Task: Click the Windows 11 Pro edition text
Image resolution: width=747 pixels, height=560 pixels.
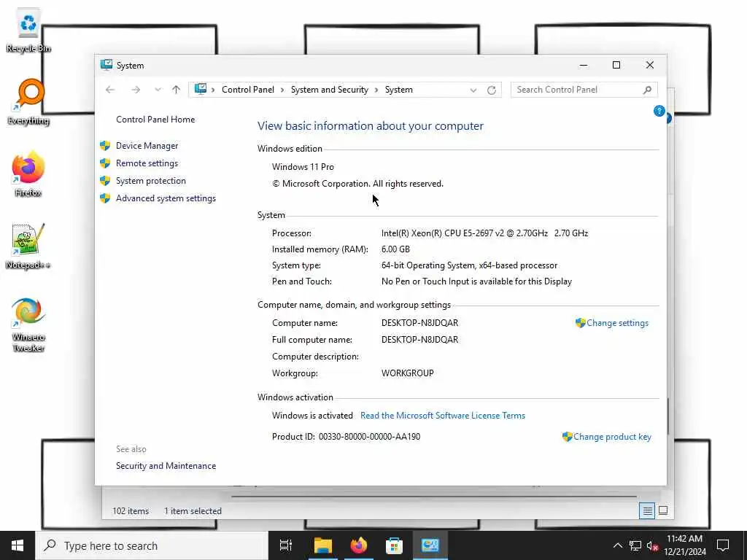Action: click(303, 167)
